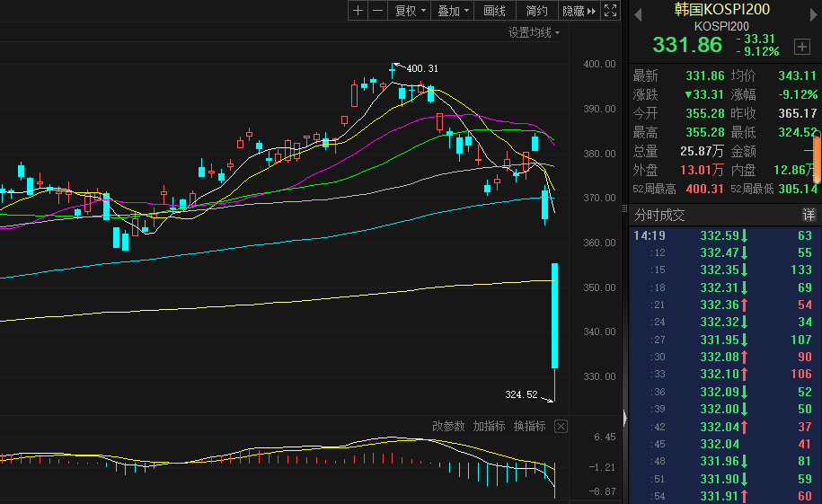Open 设置均线 moving average settings
Image resolution: width=822 pixels, height=504 pixels.
(534, 32)
